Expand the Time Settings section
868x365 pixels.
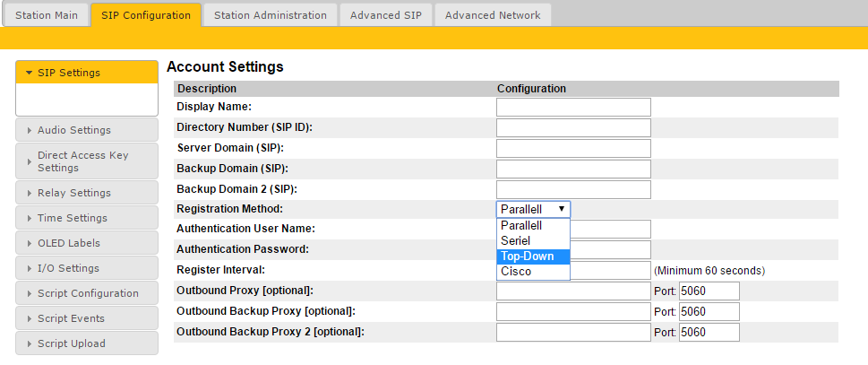pyautogui.click(x=87, y=218)
